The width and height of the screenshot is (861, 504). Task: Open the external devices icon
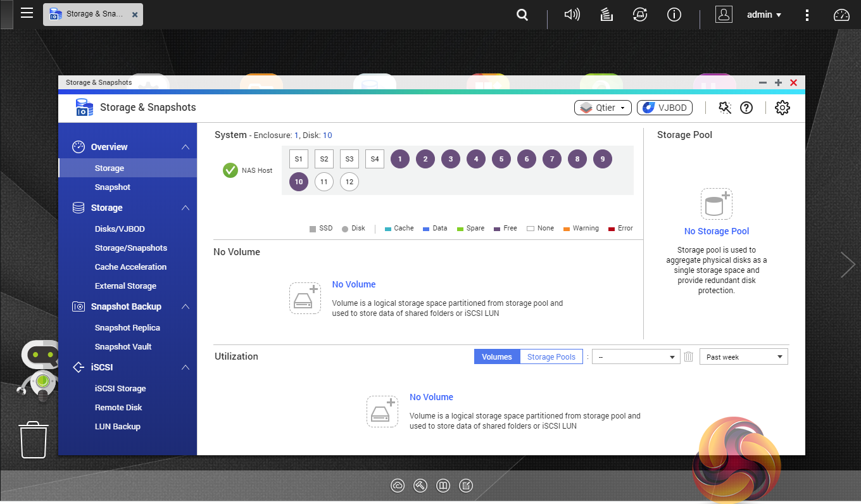click(x=640, y=15)
